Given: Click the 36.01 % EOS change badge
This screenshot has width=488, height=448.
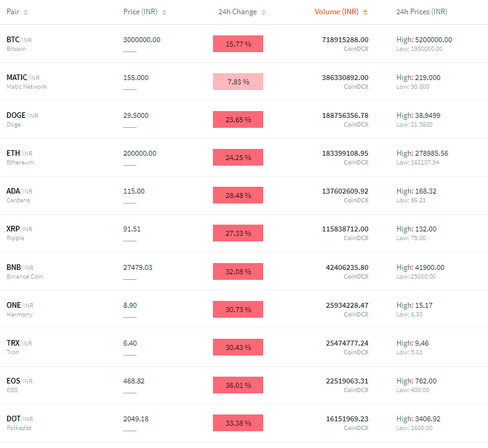Looking at the screenshot, I should click(238, 385).
